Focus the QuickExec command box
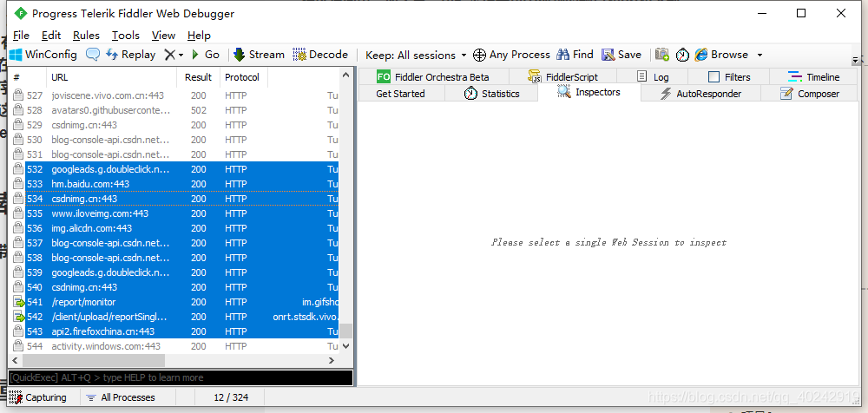This screenshot has height=413, width=868. 181,377
